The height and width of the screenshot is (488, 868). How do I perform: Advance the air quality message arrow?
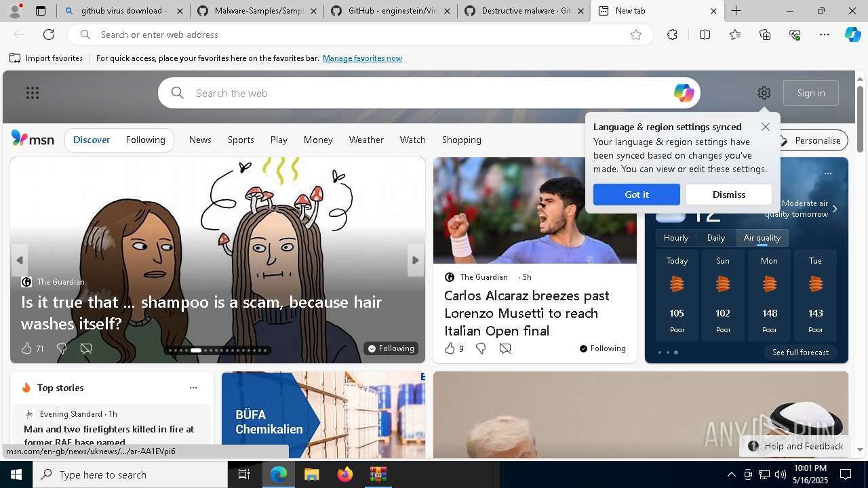point(835,209)
